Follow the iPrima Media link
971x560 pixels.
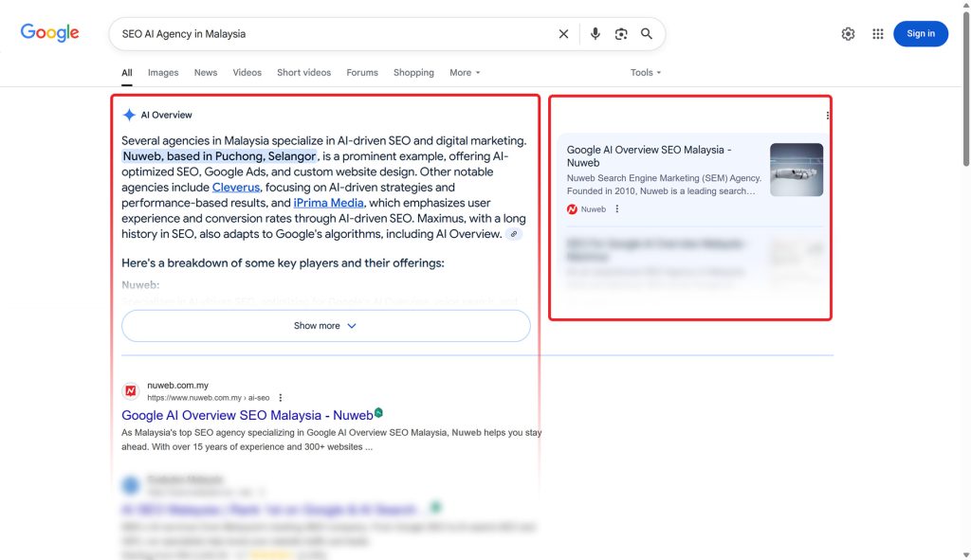[328, 203]
